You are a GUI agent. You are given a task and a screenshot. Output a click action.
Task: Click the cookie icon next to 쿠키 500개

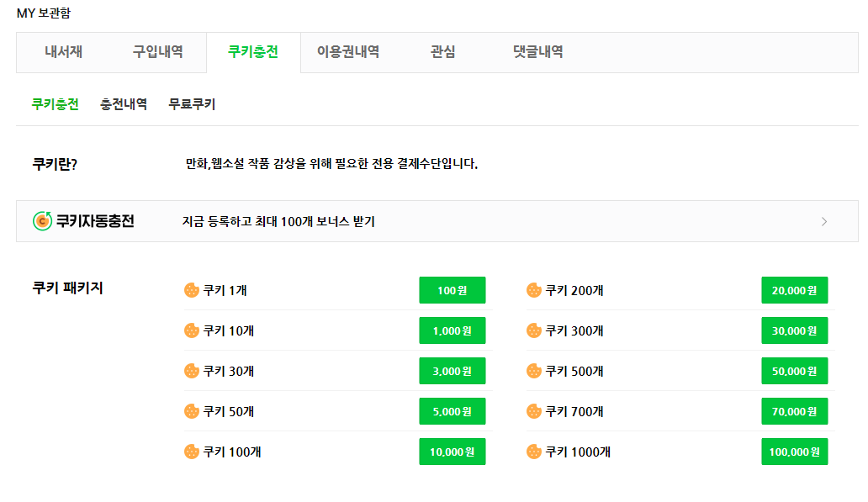(x=534, y=371)
